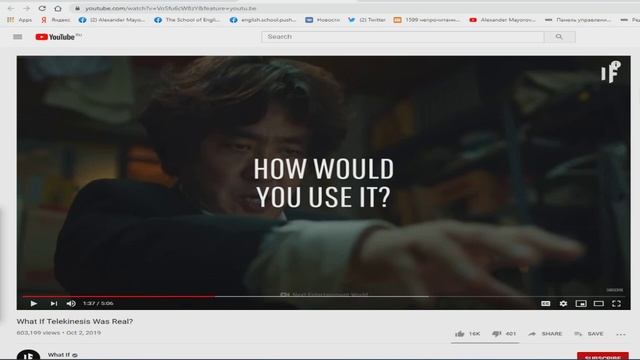Open the Новости bookmark
The height and width of the screenshot is (360, 640).
coord(323,20)
